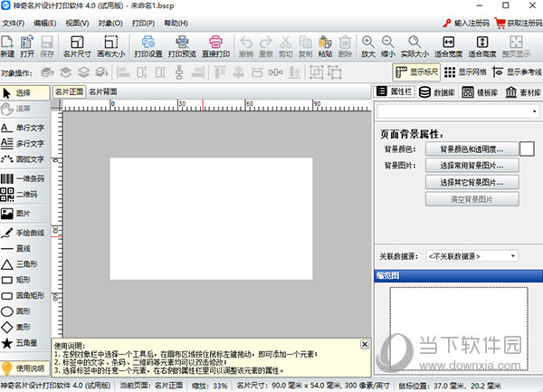
Task: Open 画布大小 canvas size tool
Action: [110, 46]
